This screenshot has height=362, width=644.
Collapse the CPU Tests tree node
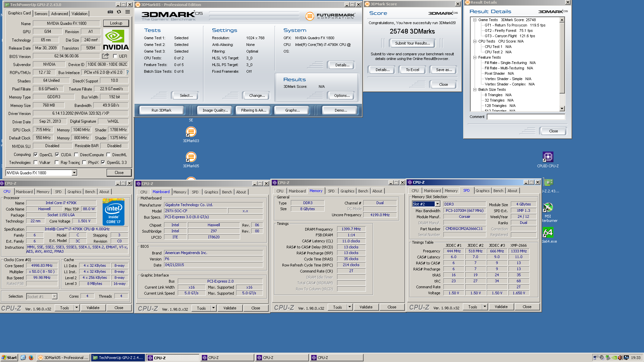click(475, 41)
